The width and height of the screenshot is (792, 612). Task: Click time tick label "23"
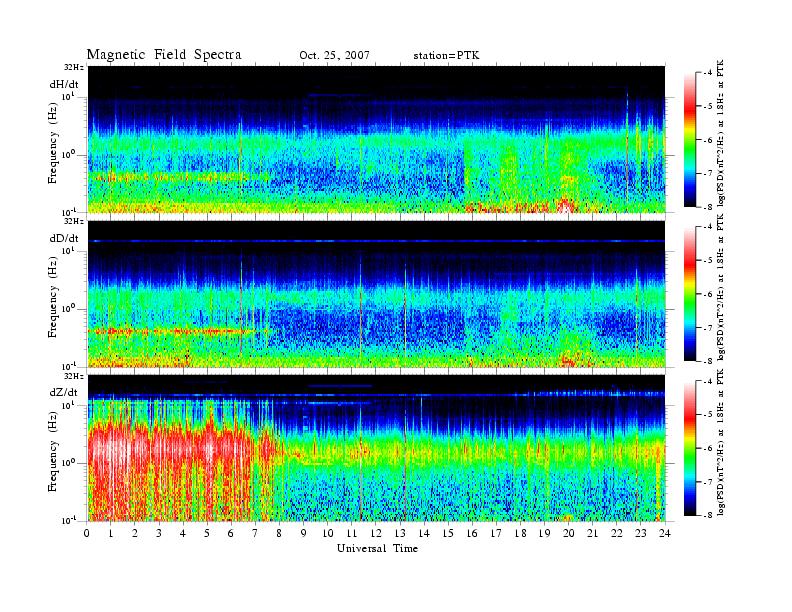pyautogui.click(x=640, y=533)
